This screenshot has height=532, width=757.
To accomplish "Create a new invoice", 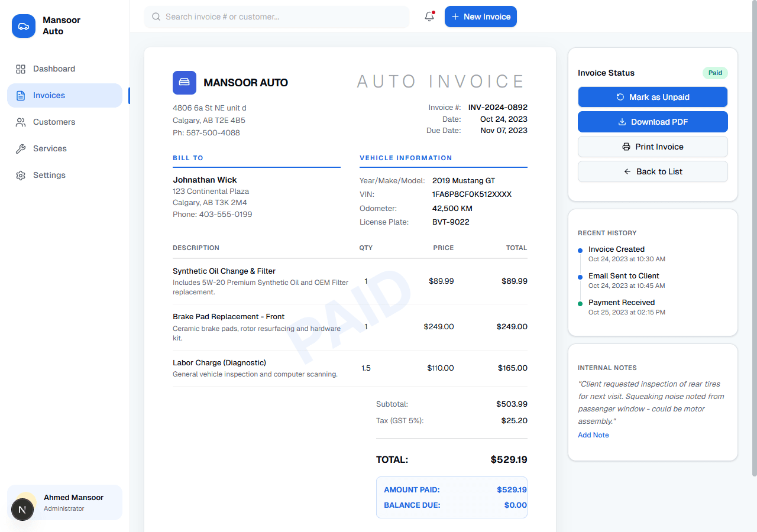I will (481, 17).
